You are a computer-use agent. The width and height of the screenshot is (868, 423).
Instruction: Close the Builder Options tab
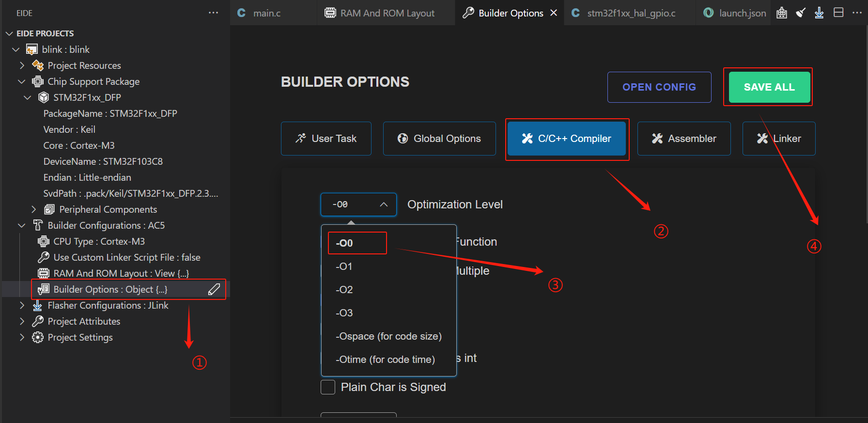pyautogui.click(x=554, y=13)
